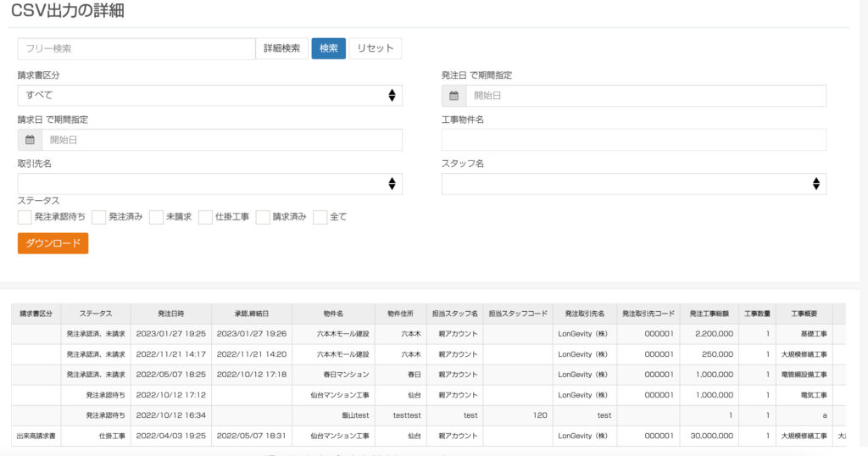Select the 2022/10/12 17:12 order date cell
The width and height of the screenshot is (868, 456).
pyautogui.click(x=171, y=396)
